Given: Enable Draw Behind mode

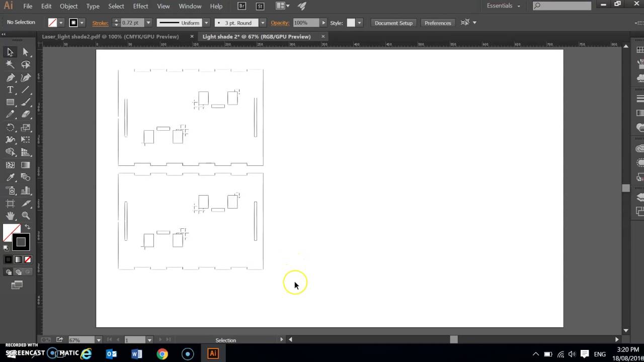Looking at the screenshot, I should [x=18, y=272].
